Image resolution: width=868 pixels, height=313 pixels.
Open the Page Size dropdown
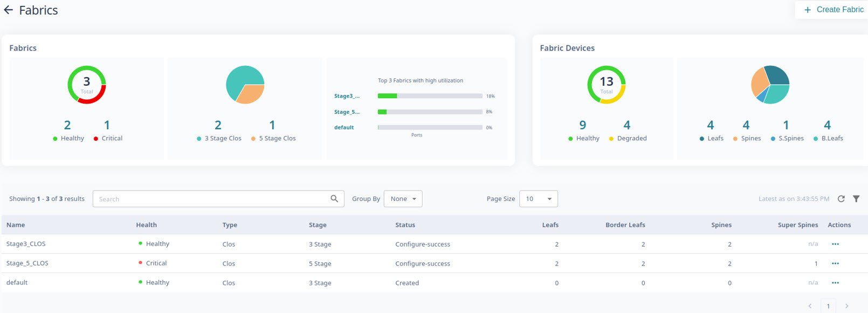tap(538, 199)
